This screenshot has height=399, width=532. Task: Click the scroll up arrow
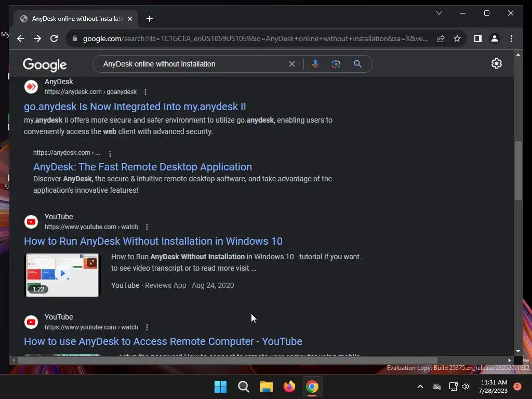(518, 55)
